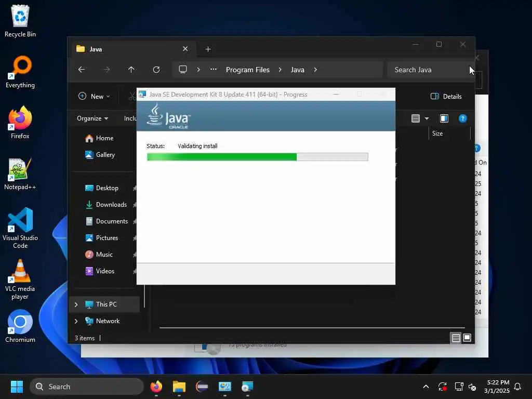Viewport: 532px width, 399px height.
Task: Open the New item dropdown
Action: point(94,96)
